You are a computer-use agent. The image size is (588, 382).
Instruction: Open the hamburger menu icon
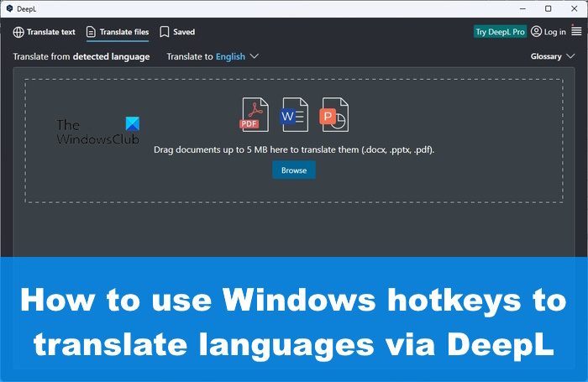pyautogui.click(x=576, y=31)
